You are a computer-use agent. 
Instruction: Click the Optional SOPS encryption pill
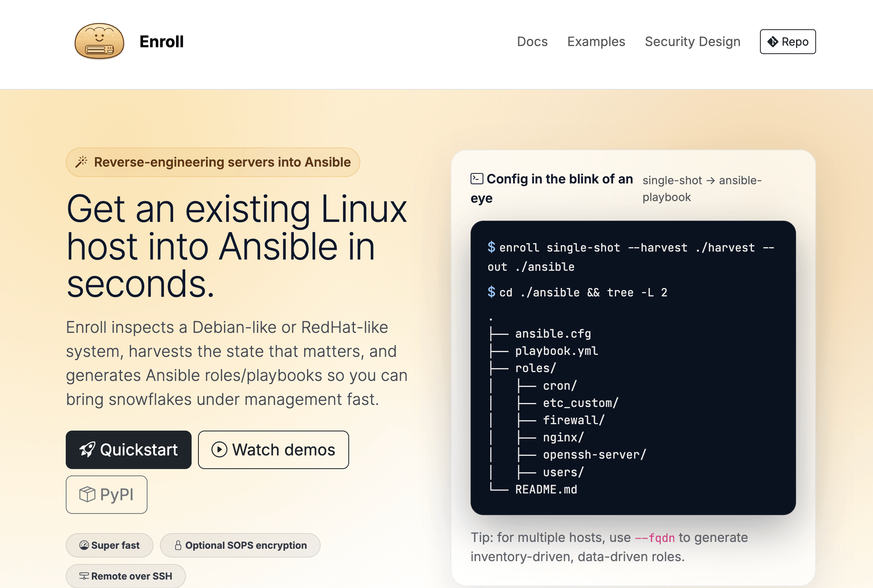pos(240,545)
